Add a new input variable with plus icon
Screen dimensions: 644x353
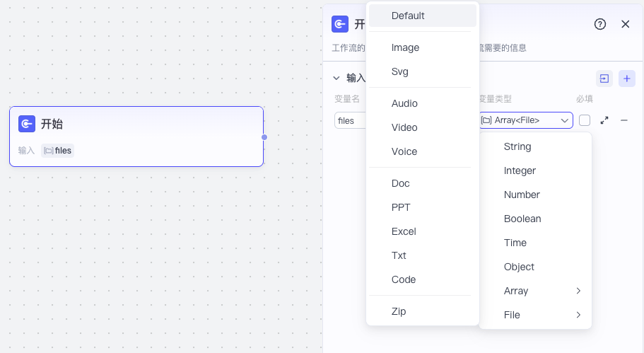[x=627, y=79]
